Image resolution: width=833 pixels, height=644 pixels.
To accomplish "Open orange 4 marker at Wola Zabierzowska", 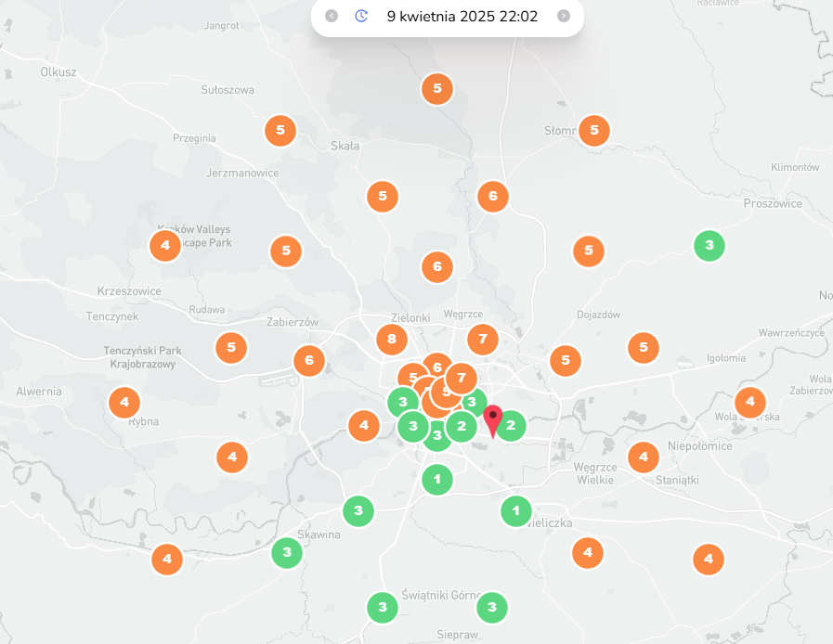I will pyautogui.click(x=749, y=403).
